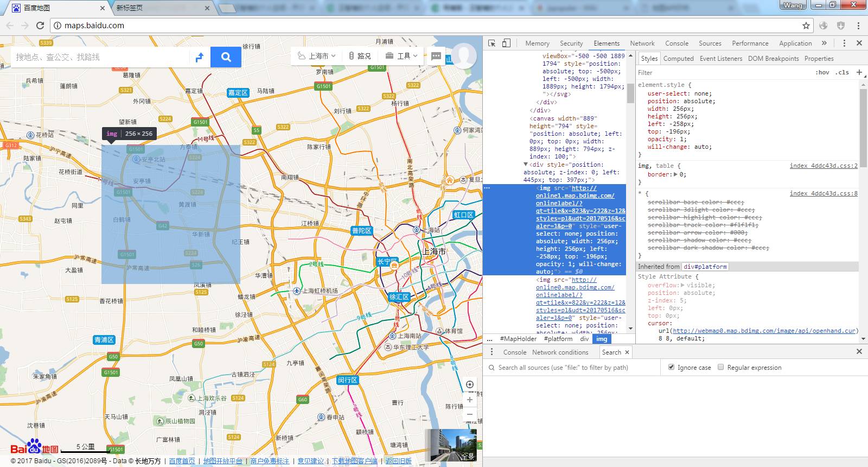This screenshot has width=868, height=467.
Task: Open the Application tab
Action: pos(795,43)
